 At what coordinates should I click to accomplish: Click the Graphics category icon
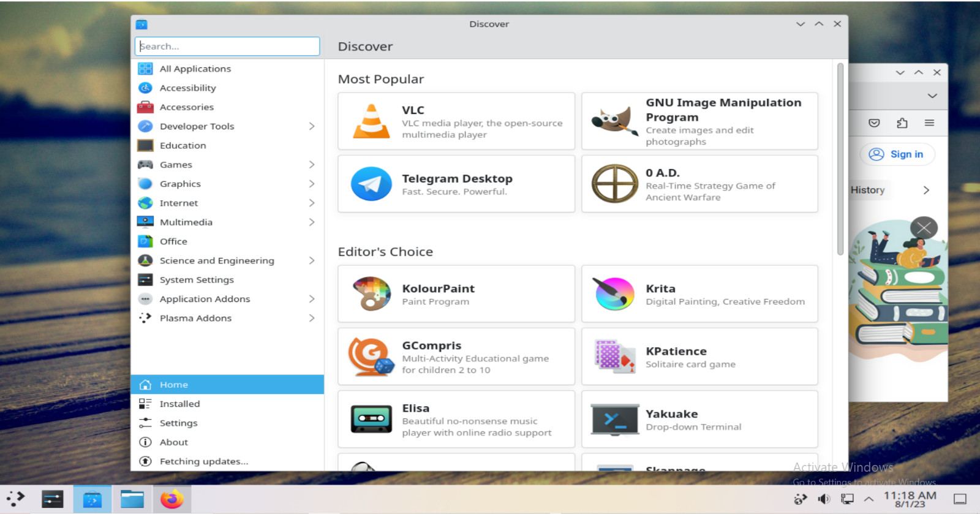coord(145,184)
